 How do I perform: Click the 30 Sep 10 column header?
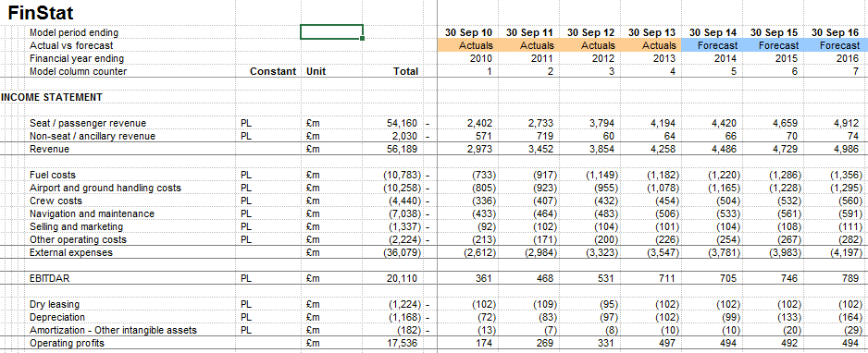click(467, 32)
